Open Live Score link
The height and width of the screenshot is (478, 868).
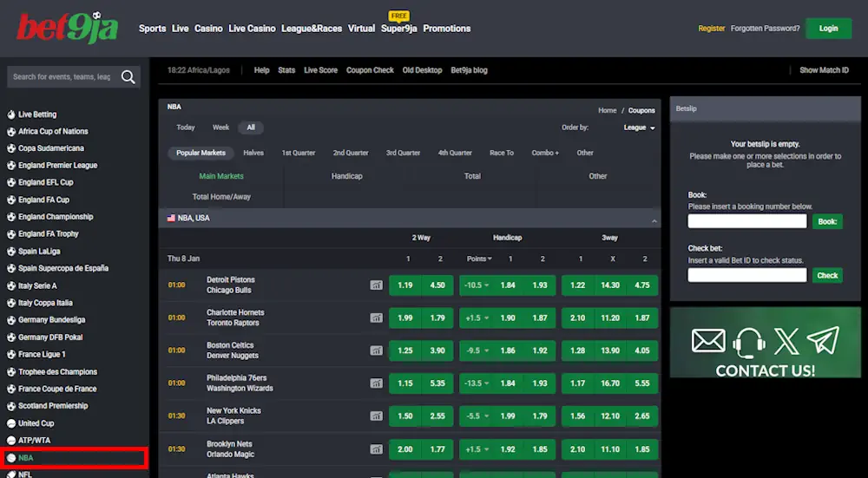pyautogui.click(x=320, y=70)
